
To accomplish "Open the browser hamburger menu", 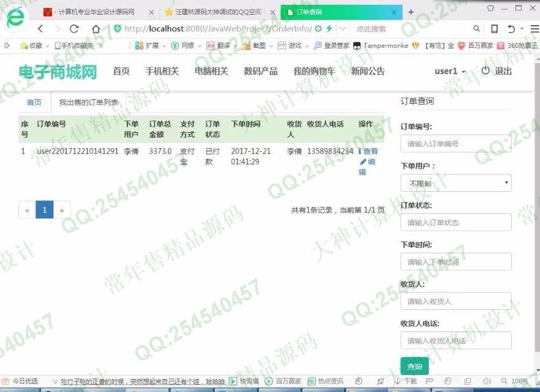I will (x=534, y=29).
